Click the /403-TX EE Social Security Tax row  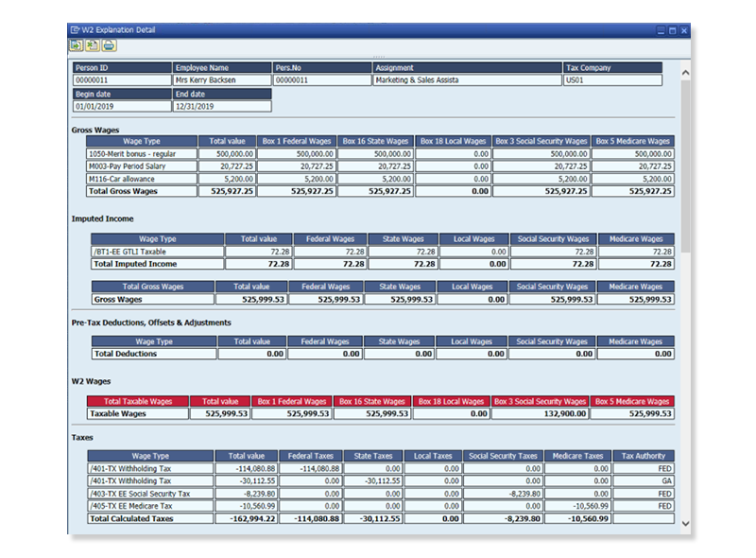tap(138, 493)
